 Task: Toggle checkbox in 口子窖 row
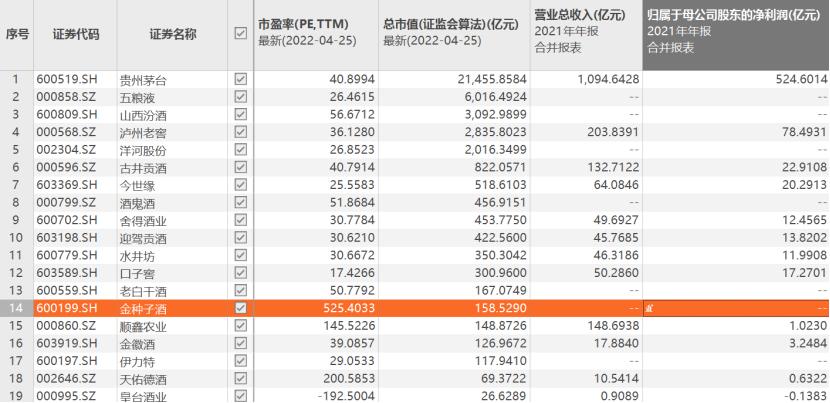tap(240, 273)
